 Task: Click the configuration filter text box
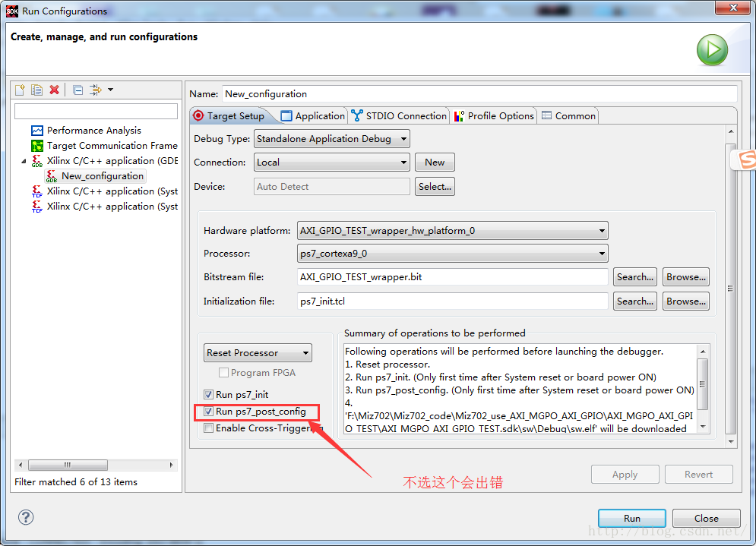(96, 112)
